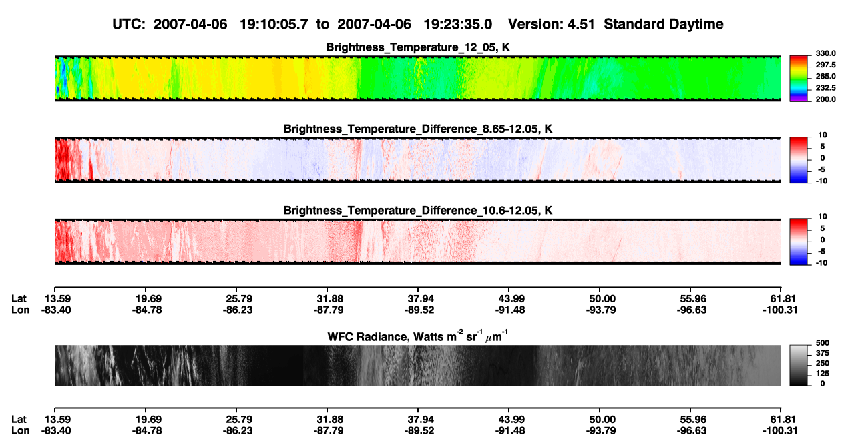Click the 200.0 colorbar tick value

coord(827,99)
